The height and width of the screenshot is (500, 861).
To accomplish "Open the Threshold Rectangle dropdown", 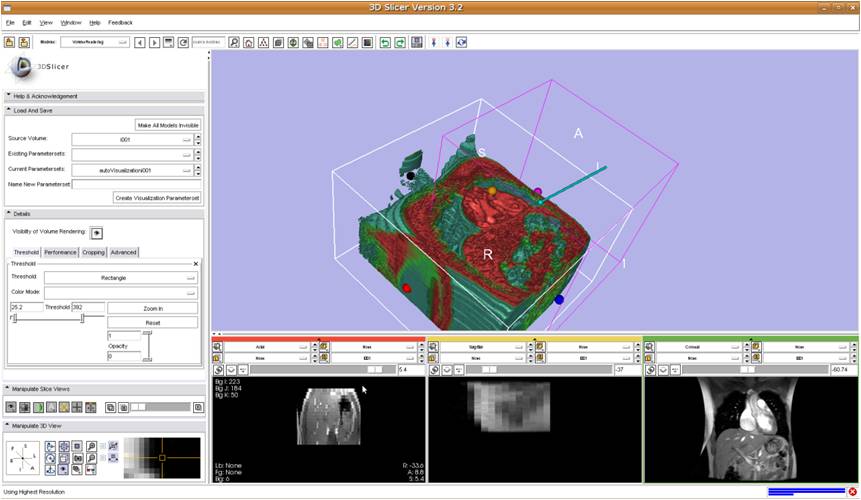I will tap(120, 278).
